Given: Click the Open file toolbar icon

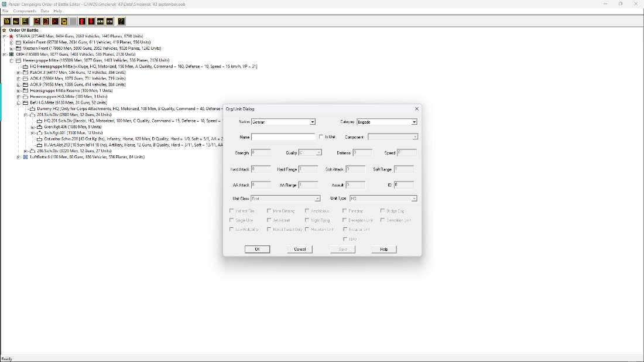Looking at the screenshot, I should [16, 21].
